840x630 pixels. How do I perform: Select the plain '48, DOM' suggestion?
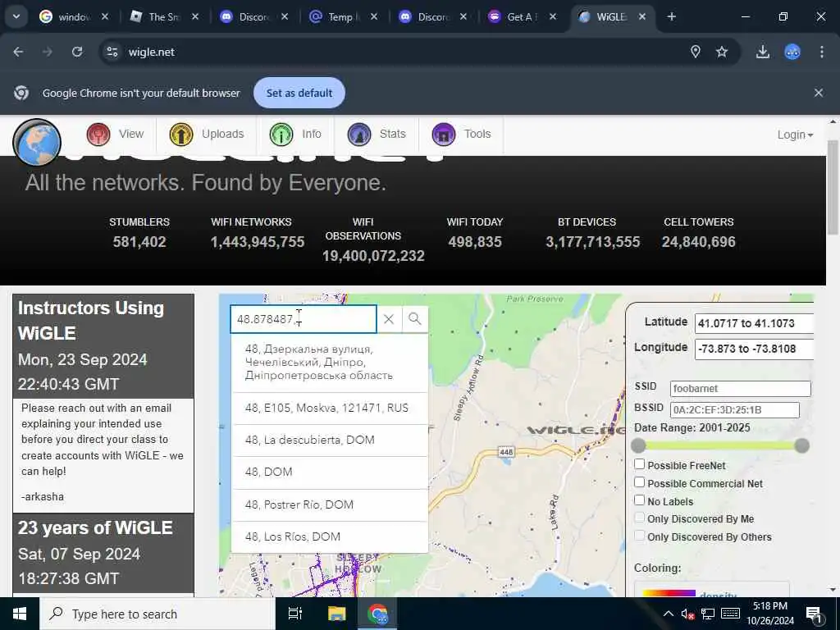click(330, 472)
